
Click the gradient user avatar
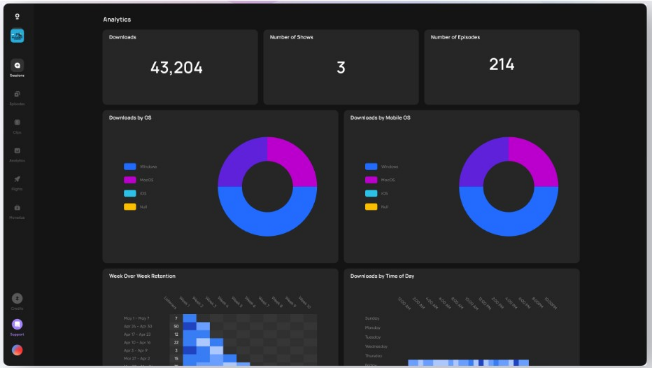tap(17, 350)
